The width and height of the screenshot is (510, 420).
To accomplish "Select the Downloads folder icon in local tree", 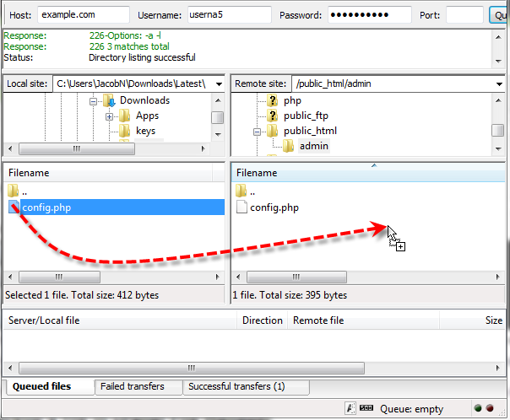I will pos(109,100).
